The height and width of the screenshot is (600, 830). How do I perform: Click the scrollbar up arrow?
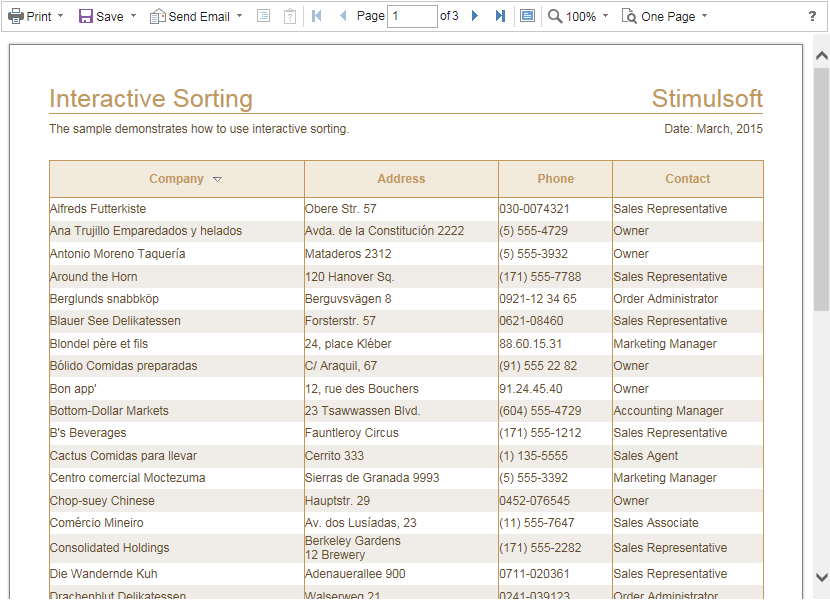point(822,56)
